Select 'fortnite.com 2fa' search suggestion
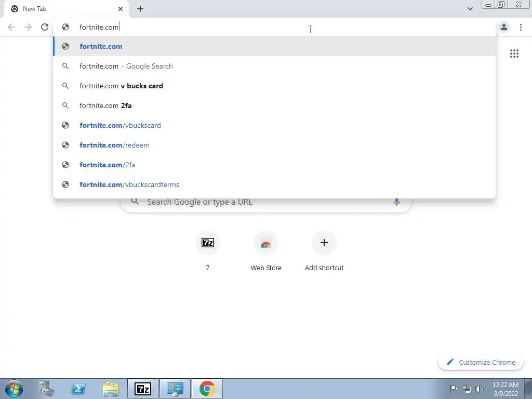The width and height of the screenshot is (532, 399). point(274,105)
